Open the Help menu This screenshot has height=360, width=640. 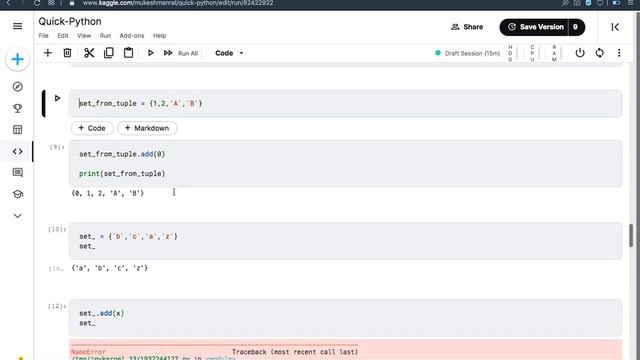click(159, 36)
